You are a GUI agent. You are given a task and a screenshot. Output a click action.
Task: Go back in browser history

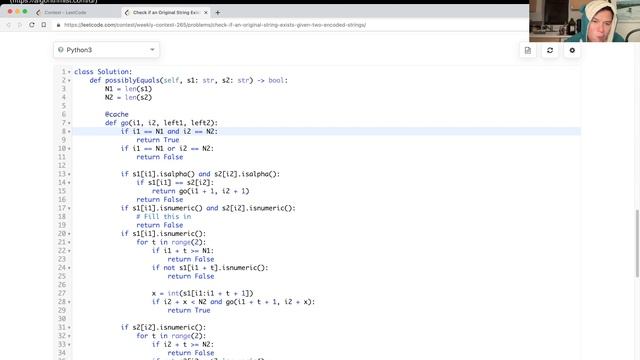click(9, 25)
